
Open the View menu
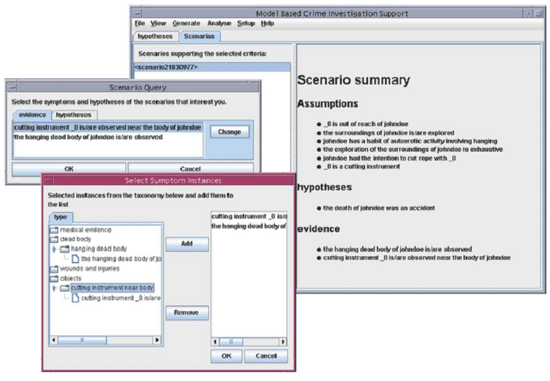[158, 24]
